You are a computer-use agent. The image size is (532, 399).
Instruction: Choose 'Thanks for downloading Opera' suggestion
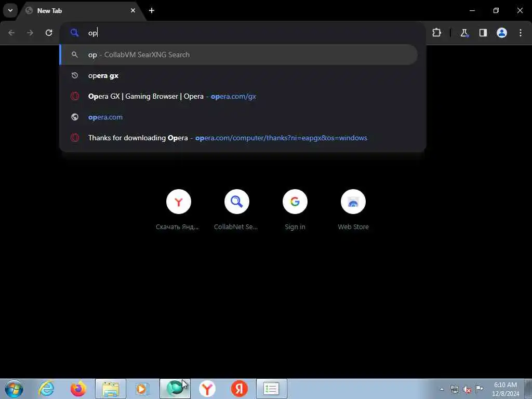click(238, 138)
